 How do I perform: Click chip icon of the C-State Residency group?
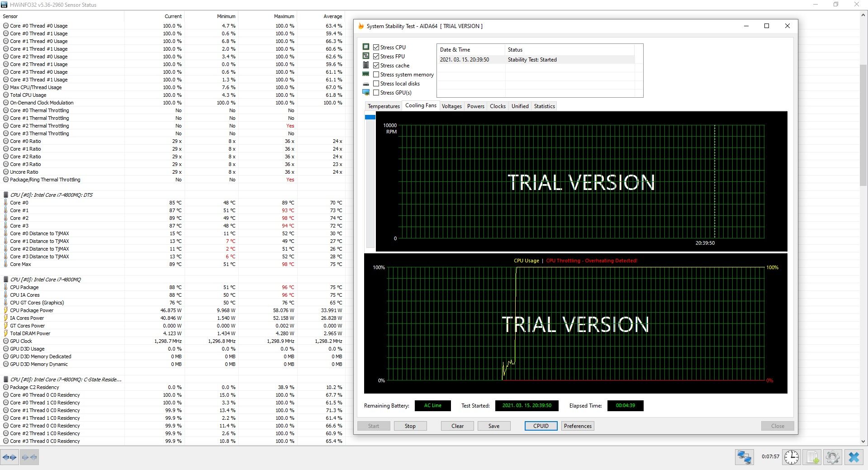point(6,380)
